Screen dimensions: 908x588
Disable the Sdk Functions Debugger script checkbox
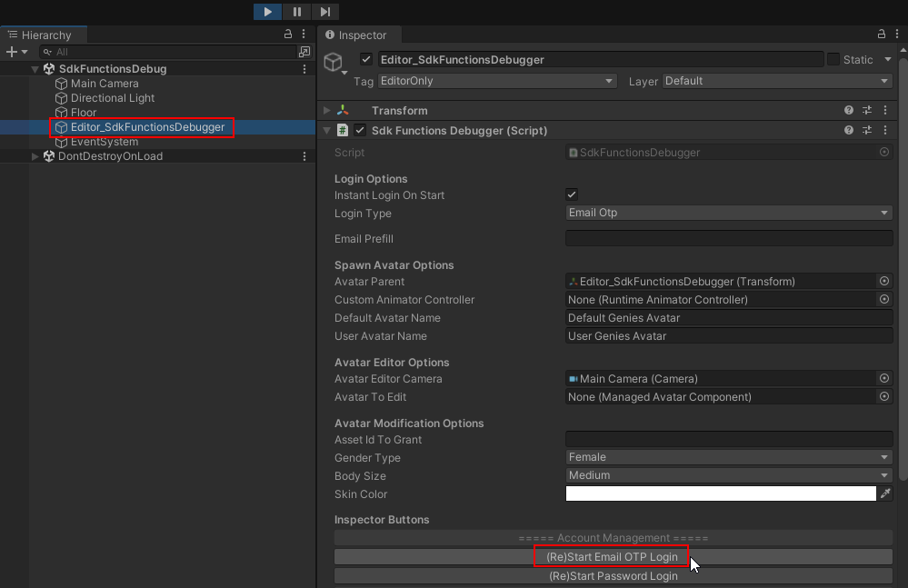coord(360,130)
